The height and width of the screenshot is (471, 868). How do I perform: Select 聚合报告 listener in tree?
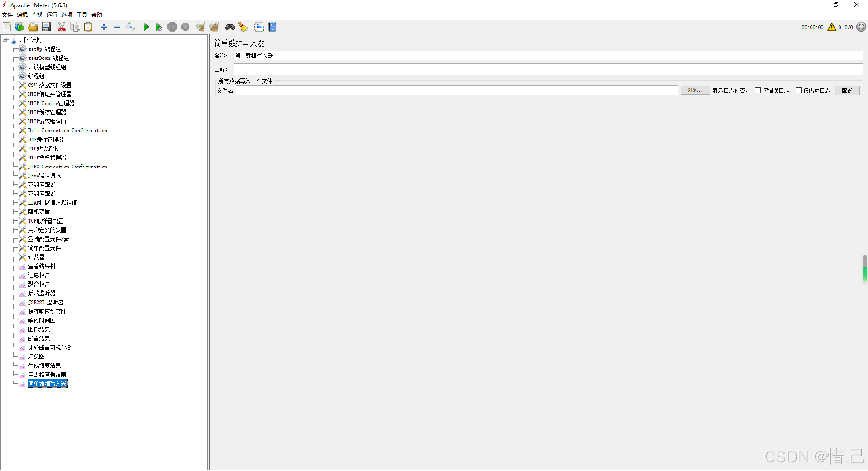[x=39, y=284]
